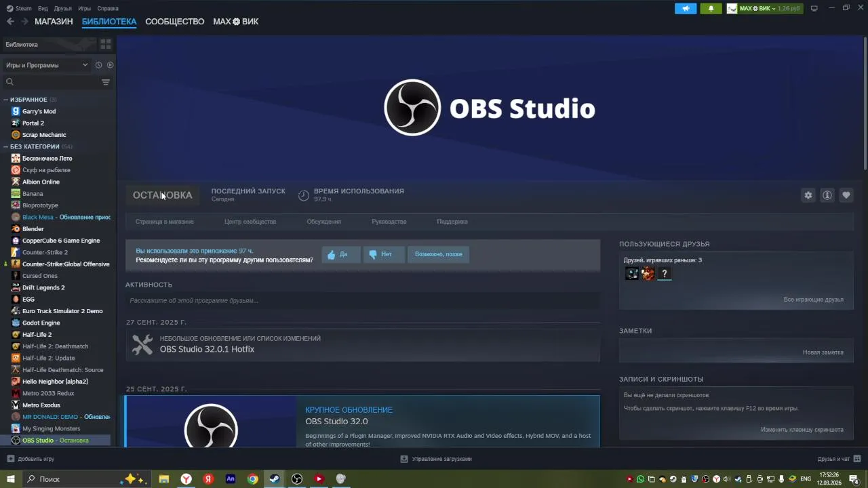This screenshot has height=488, width=868.
Task: Select Metro Exodus in the library list
Action: pos(41,405)
